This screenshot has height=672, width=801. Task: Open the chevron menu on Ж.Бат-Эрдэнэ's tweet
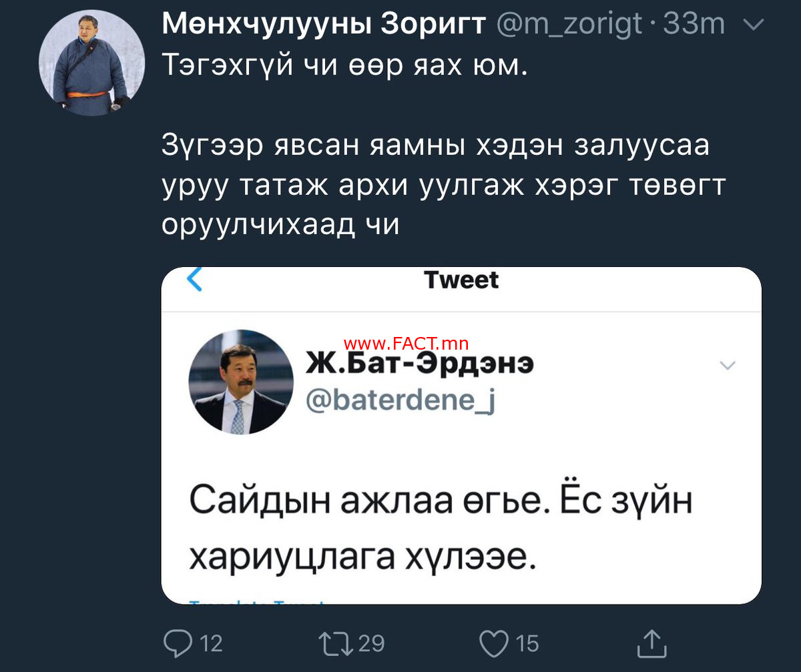[x=728, y=365]
